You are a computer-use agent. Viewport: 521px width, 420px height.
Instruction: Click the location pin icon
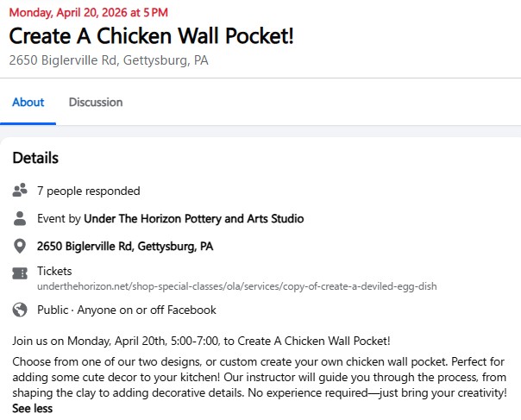click(x=20, y=247)
